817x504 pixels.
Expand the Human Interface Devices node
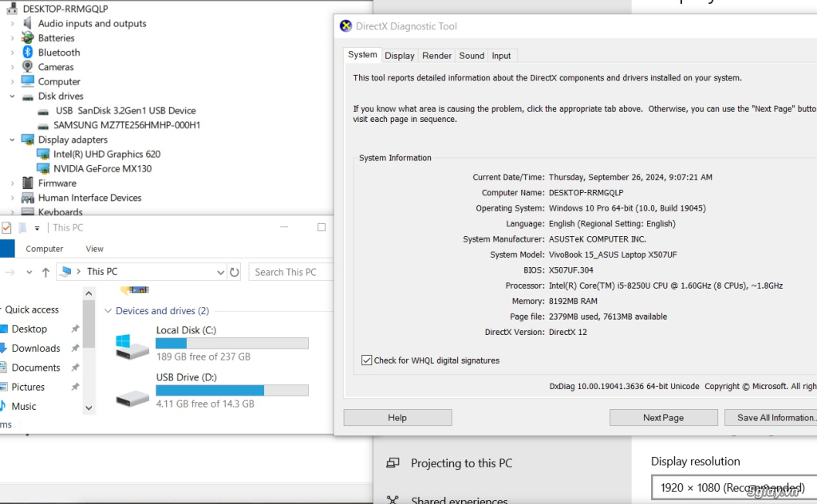pos(13,198)
